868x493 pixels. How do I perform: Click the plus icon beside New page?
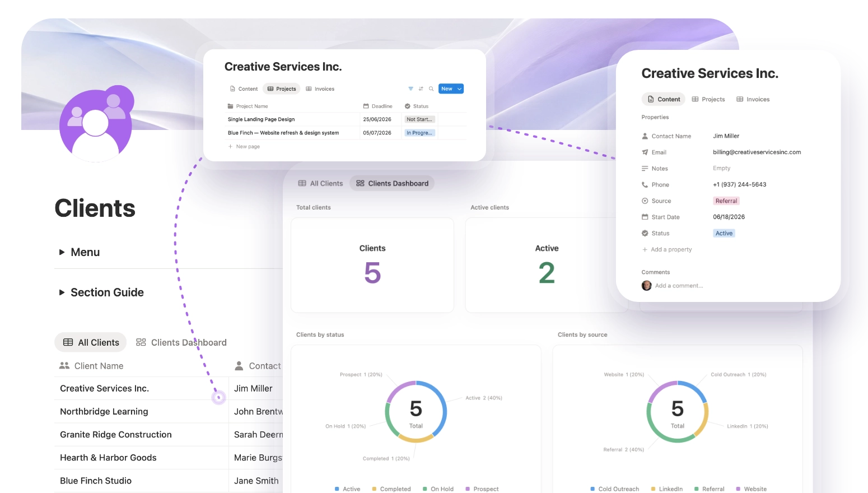(230, 147)
